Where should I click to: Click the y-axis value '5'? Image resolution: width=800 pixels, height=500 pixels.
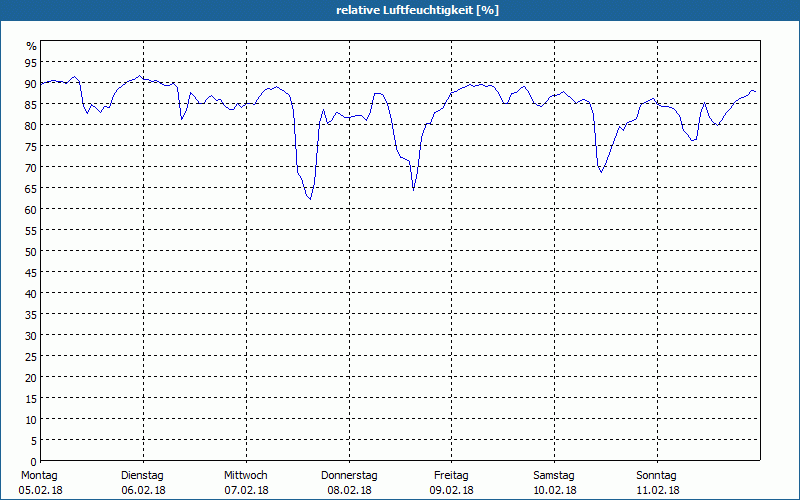coord(34,441)
